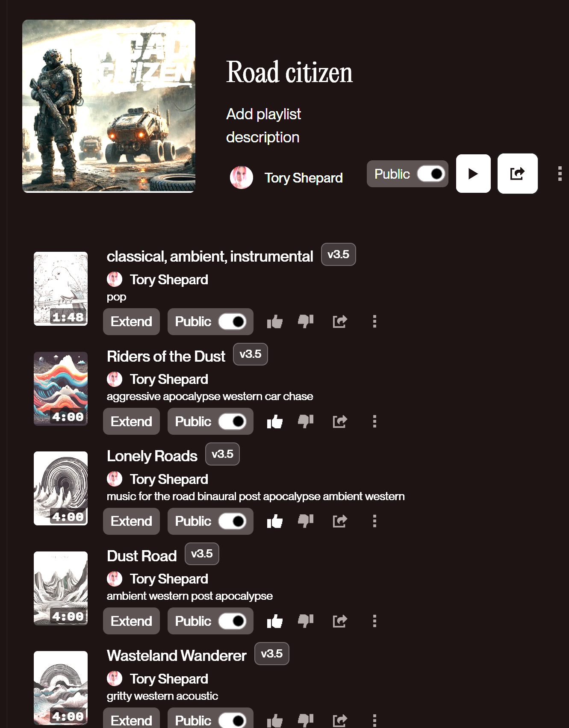
Task: Dislike the Dust Road track
Action: [306, 621]
